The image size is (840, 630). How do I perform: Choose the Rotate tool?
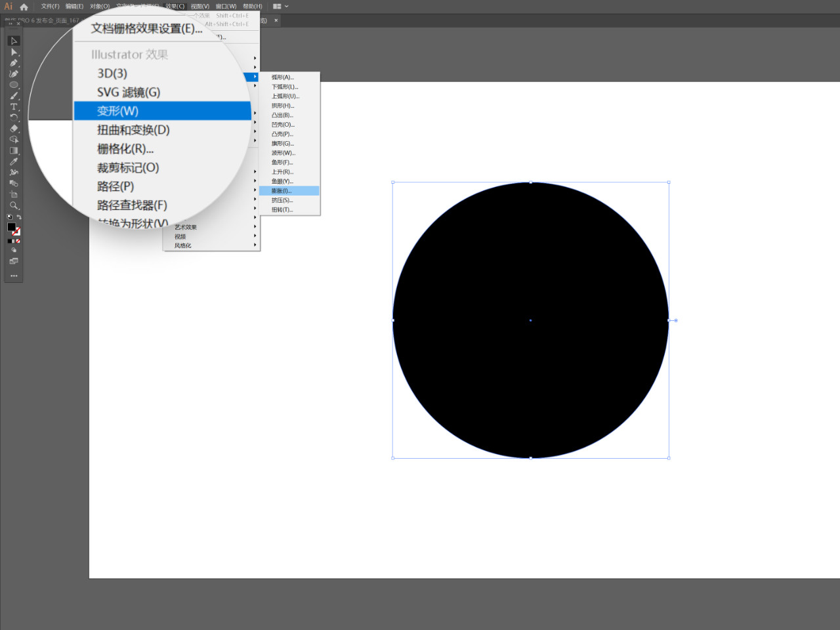tap(14, 117)
